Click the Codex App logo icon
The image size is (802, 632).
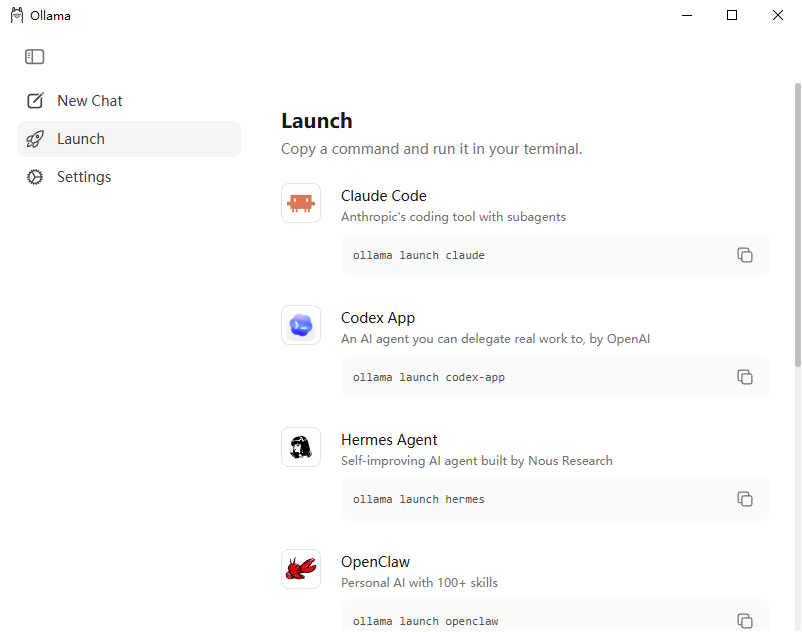(x=301, y=325)
